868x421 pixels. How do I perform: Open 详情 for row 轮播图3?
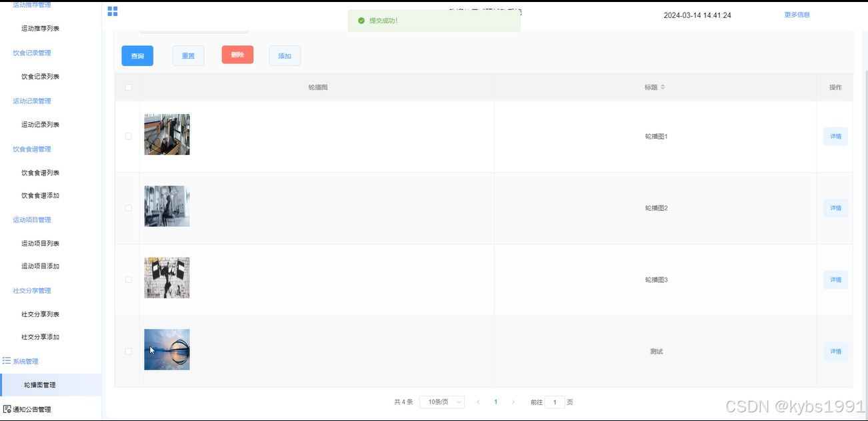(x=835, y=280)
